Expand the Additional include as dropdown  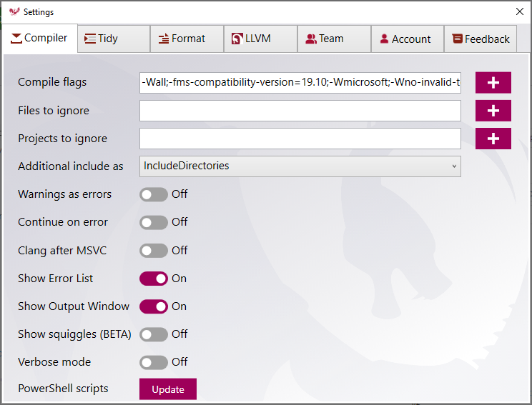(x=300, y=166)
